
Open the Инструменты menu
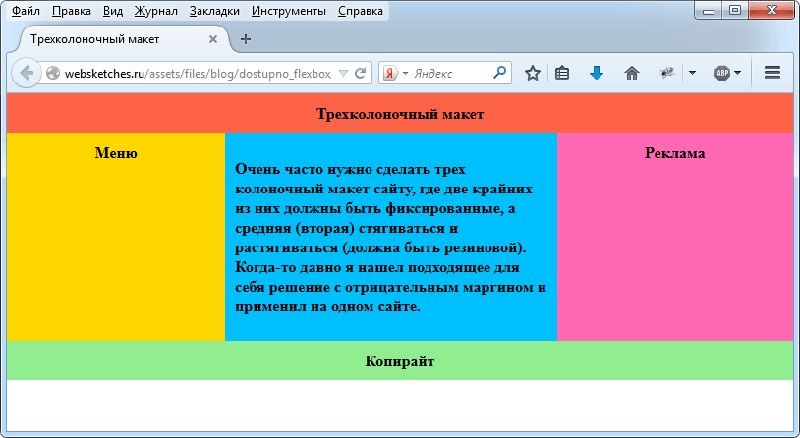tap(289, 11)
